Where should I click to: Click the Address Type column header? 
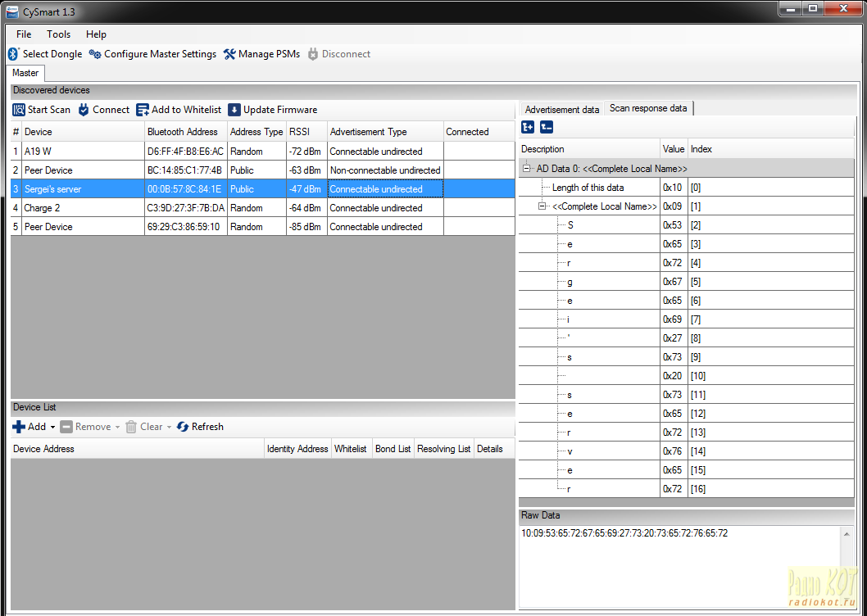tap(257, 132)
